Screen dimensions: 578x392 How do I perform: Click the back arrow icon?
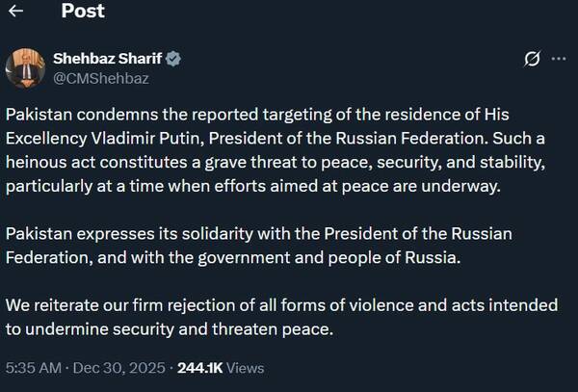pyautogui.click(x=16, y=13)
